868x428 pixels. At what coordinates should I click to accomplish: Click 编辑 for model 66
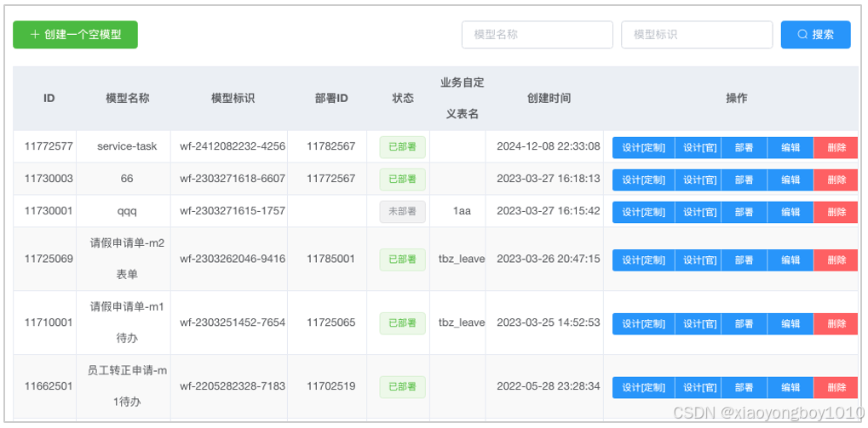pyautogui.click(x=790, y=180)
